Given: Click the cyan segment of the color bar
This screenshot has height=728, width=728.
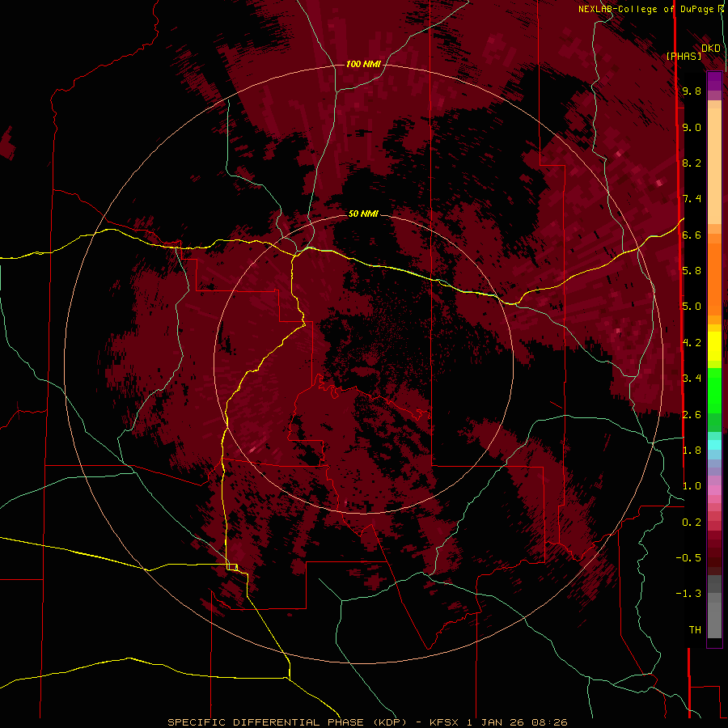Looking at the screenshot, I should (714, 445).
